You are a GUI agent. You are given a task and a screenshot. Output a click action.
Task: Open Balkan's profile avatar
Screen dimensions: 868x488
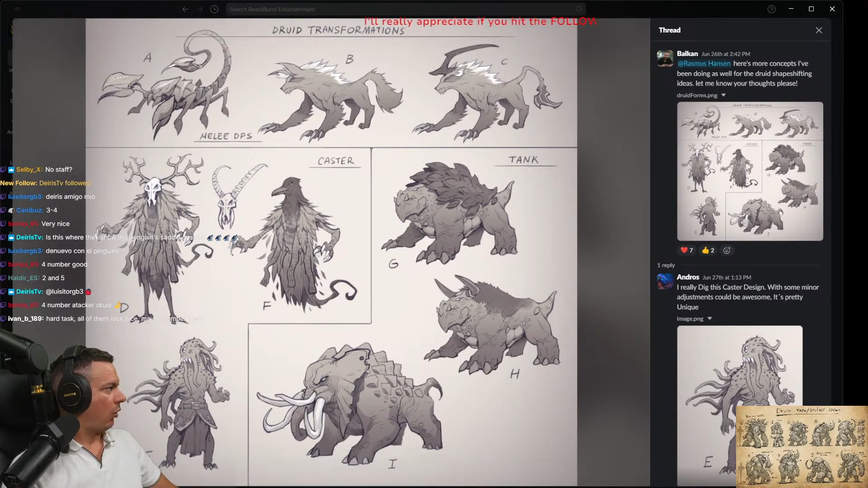coord(665,59)
